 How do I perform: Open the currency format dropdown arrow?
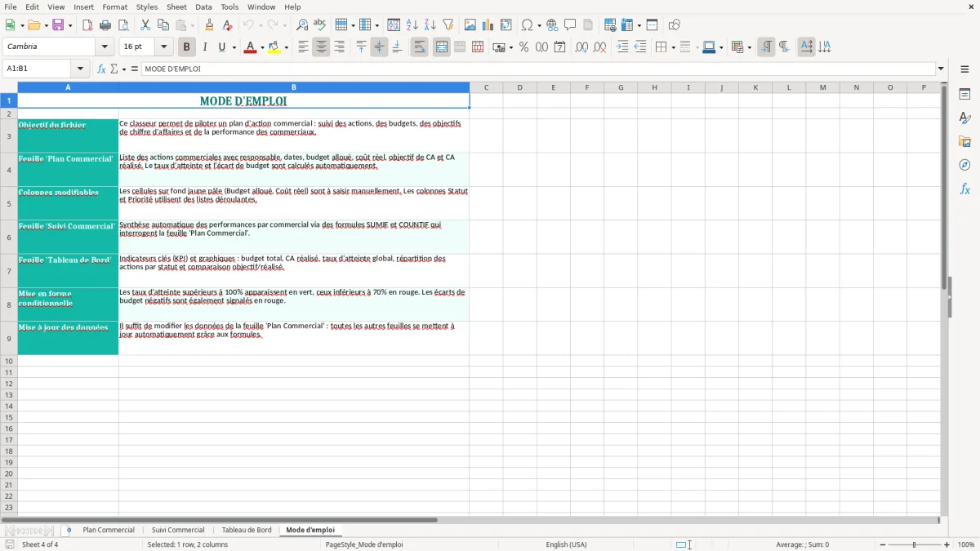(x=511, y=47)
